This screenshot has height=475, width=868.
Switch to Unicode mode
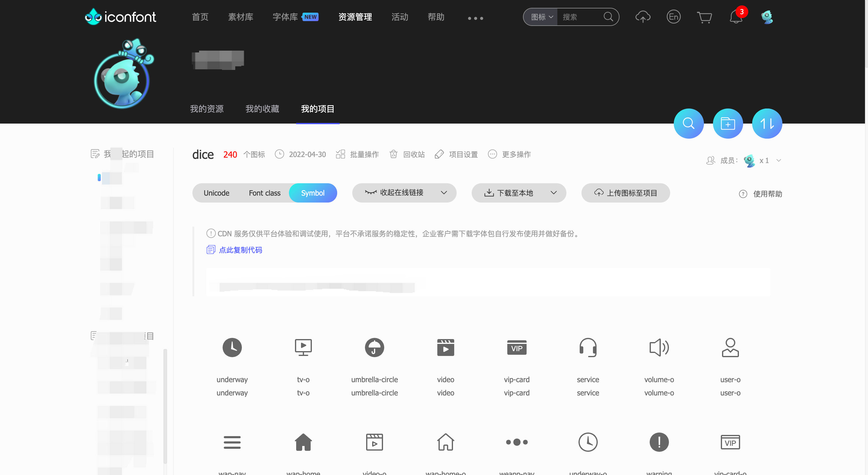click(216, 193)
